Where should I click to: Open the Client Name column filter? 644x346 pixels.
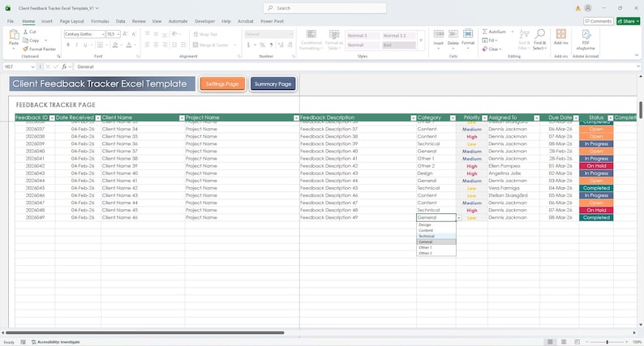tap(182, 117)
